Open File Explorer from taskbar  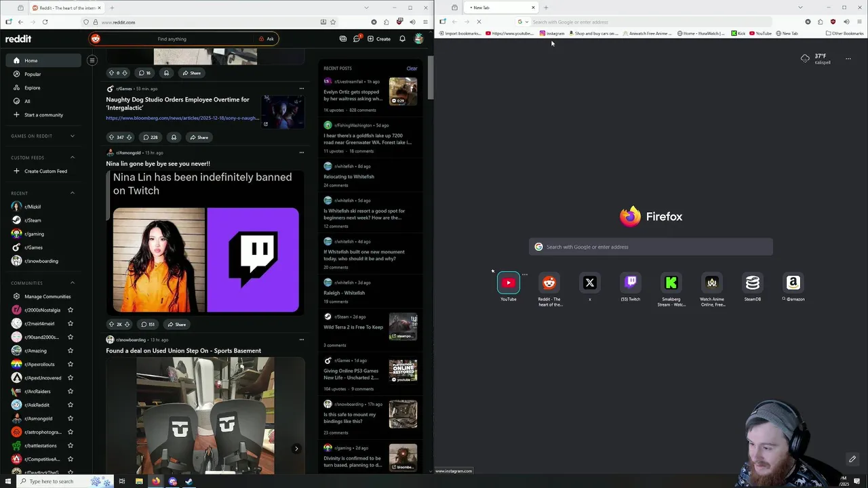pyautogui.click(x=139, y=481)
